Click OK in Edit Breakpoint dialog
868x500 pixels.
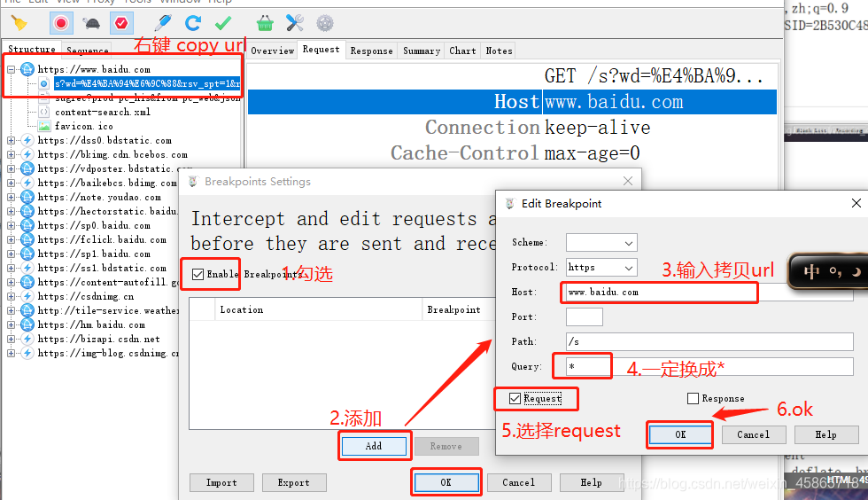click(x=680, y=434)
